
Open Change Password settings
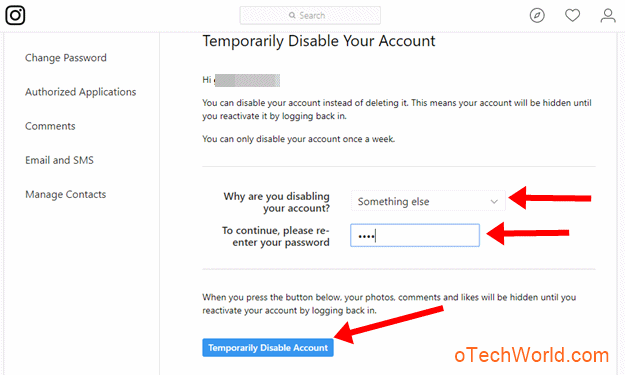[x=66, y=58]
